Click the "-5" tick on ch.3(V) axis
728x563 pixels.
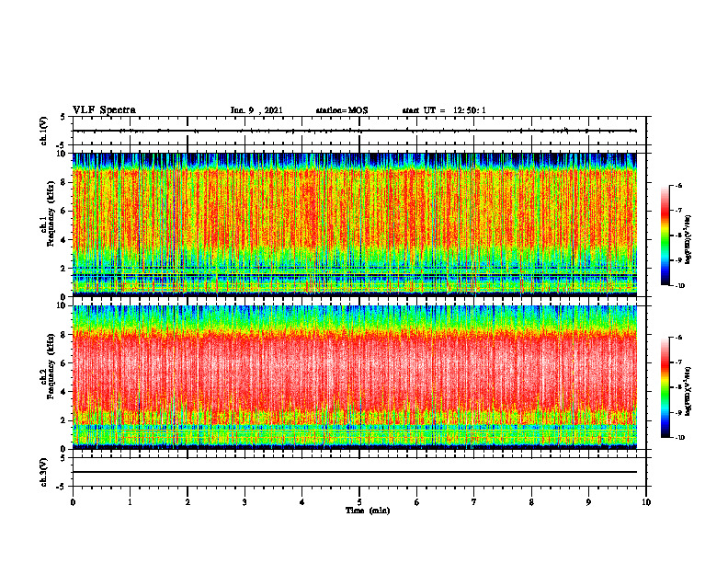click(x=62, y=487)
